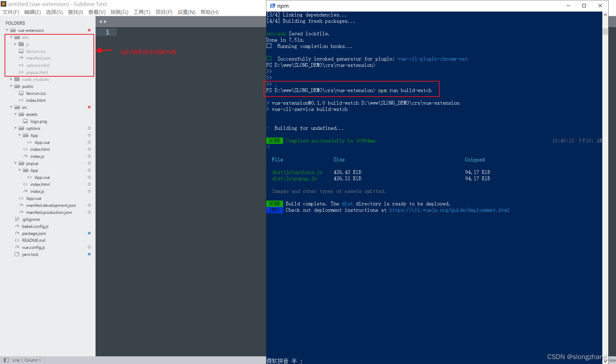Open the vuejs.org deployment link in the terminal
Image resolution: width=616 pixels, height=364 pixels.
449,210
